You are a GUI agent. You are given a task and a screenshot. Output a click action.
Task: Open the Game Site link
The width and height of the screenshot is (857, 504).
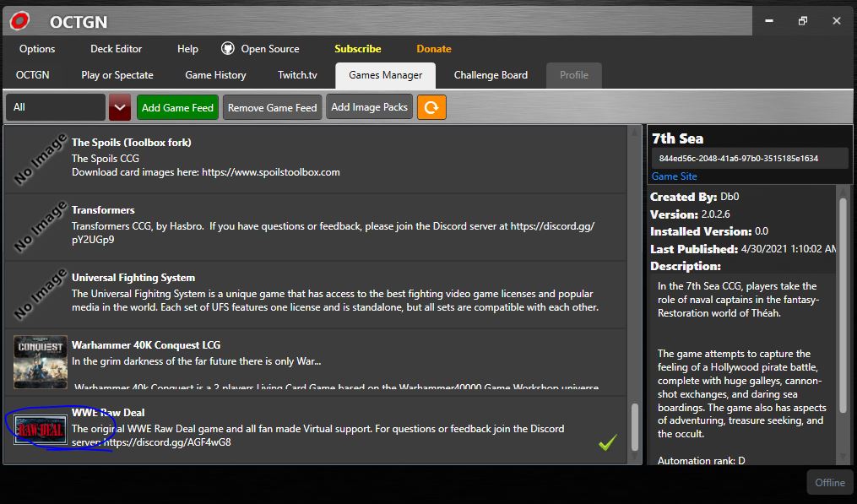click(x=674, y=176)
